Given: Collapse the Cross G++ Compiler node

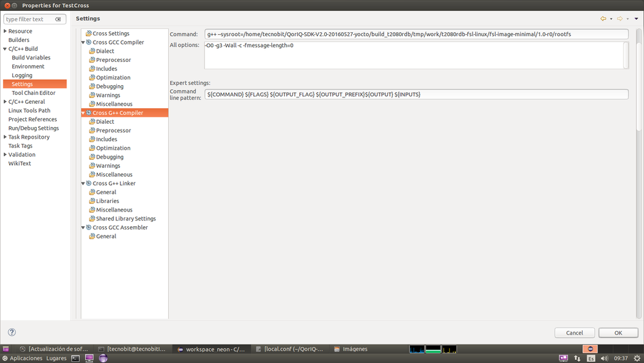Looking at the screenshot, I should (x=83, y=113).
